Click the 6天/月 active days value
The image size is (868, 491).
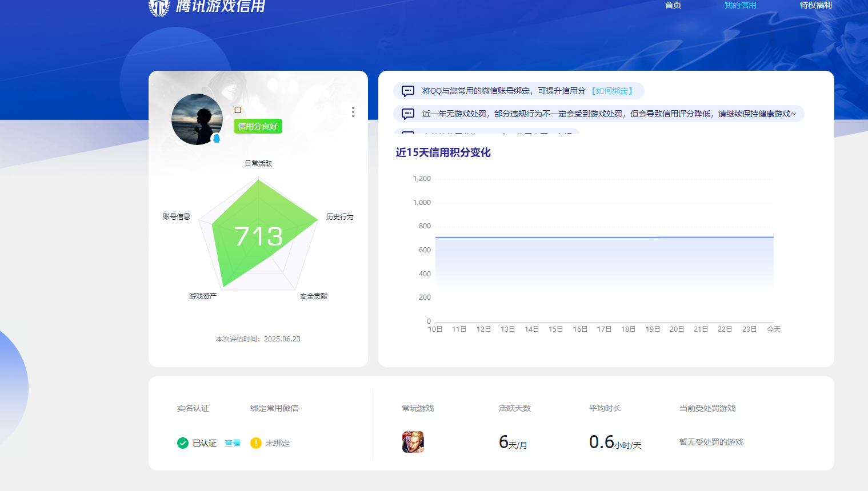(513, 442)
